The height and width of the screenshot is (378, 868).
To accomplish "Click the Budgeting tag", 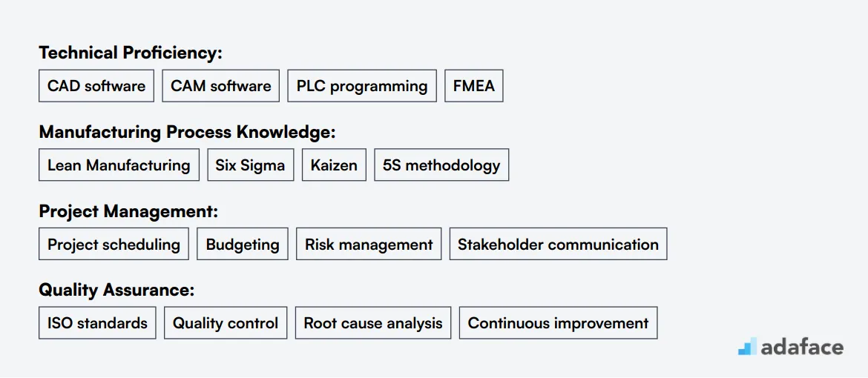I will coord(243,244).
